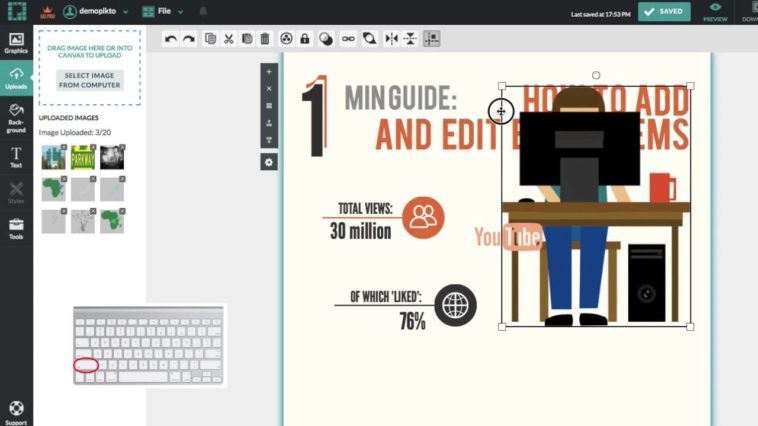
Task: Click Select Image From Computer button
Action: pyautogui.click(x=90, y=80)
